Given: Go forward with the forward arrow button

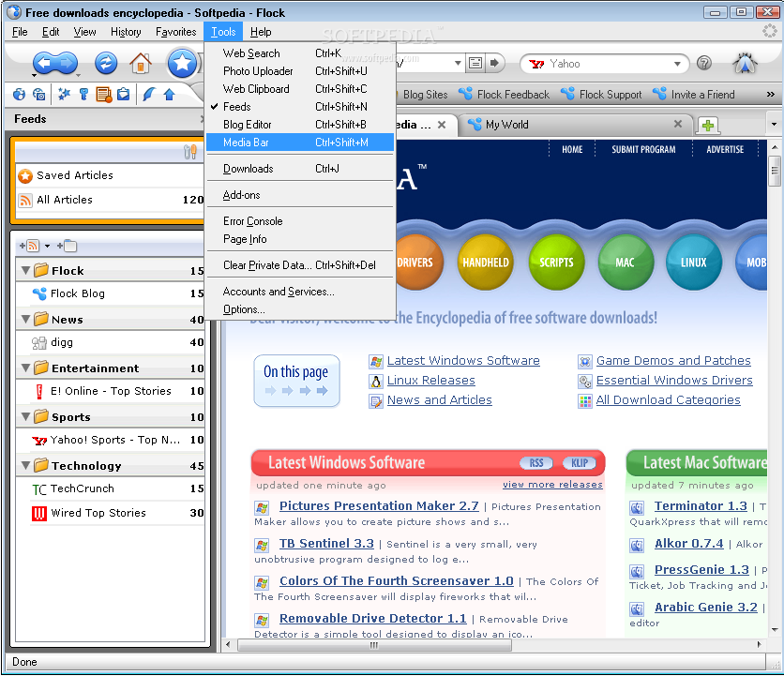Looking at the screenshot, I should tap(67, 64).
